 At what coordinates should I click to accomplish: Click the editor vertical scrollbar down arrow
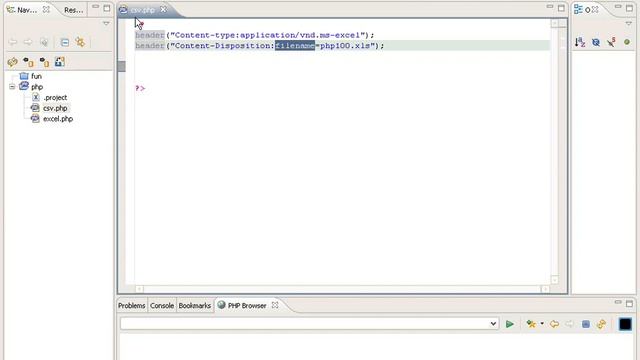554,280
